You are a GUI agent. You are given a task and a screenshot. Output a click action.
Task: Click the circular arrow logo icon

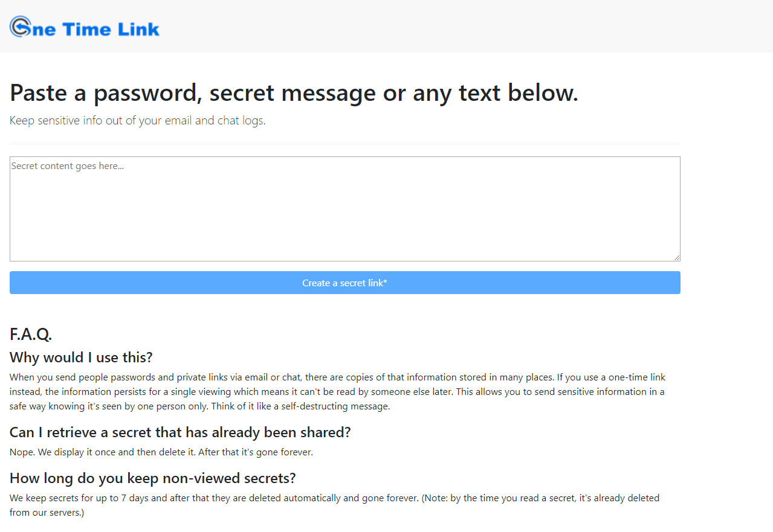[x=21, y=27]
